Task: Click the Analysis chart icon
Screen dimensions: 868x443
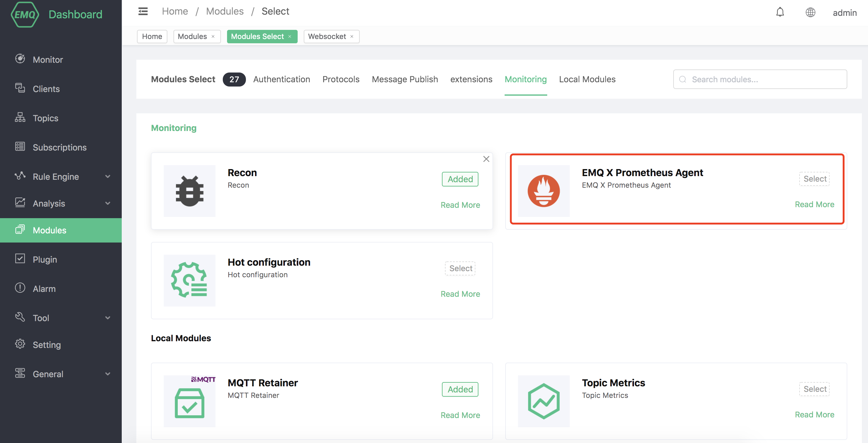Action: (x=20, y=202)
